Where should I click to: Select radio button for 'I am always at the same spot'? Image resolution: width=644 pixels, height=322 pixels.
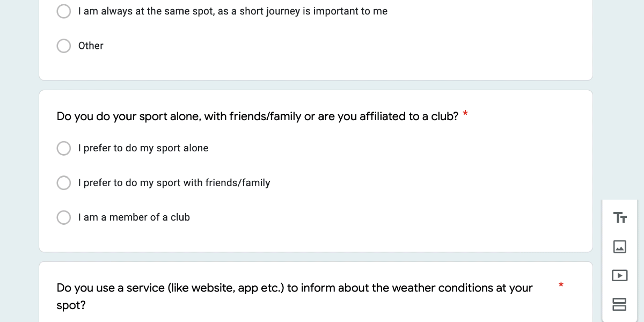pyautogui.click(x=64, y=11)
